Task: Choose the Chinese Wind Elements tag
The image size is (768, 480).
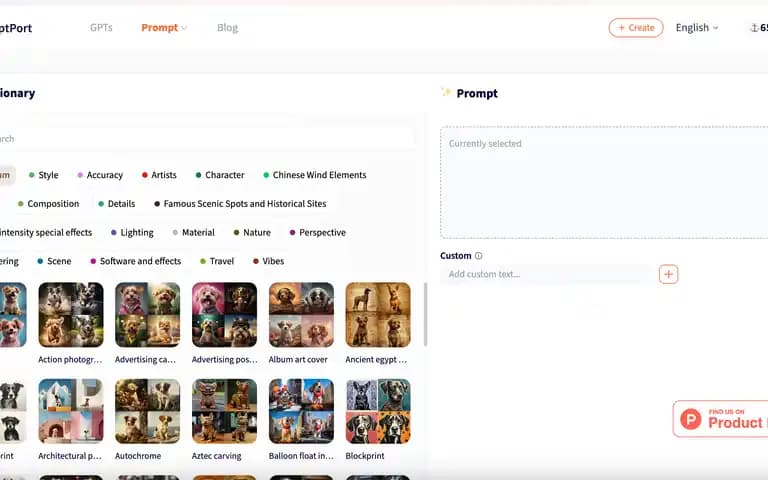Action: pos(315,175)
